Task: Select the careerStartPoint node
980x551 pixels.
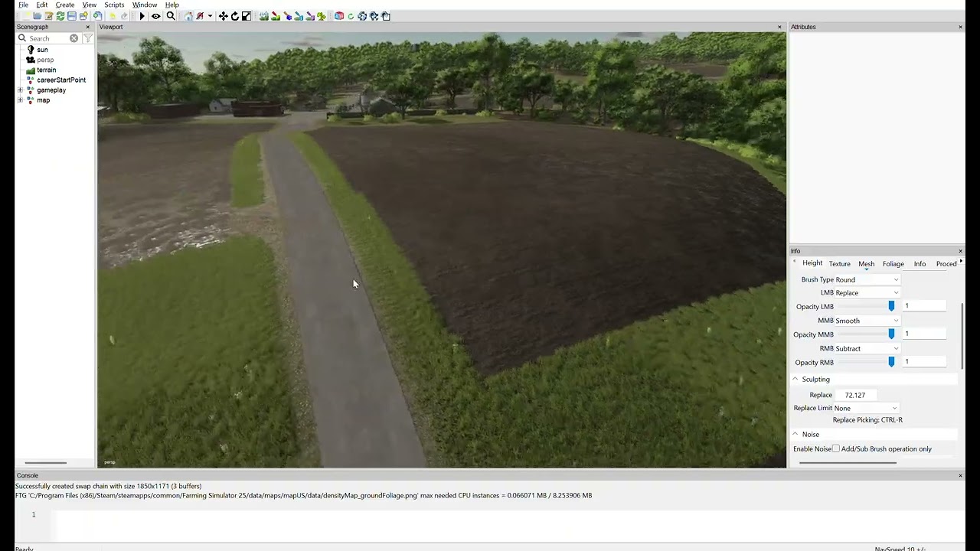Action: pyautogui.click(x=61, y=80)
